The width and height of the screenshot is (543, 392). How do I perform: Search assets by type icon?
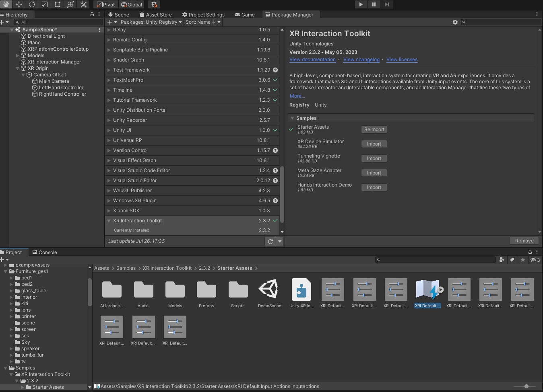coord(502,260)
